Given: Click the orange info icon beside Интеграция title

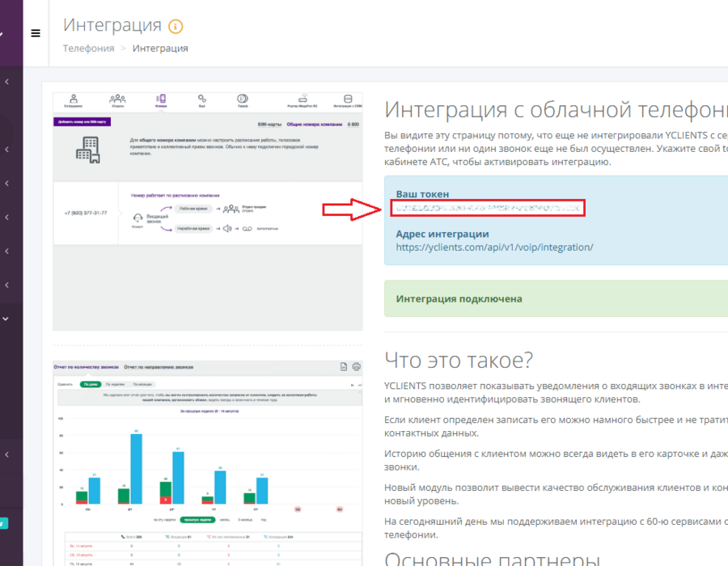Looking at the screenshot, I should click(176, 27).
